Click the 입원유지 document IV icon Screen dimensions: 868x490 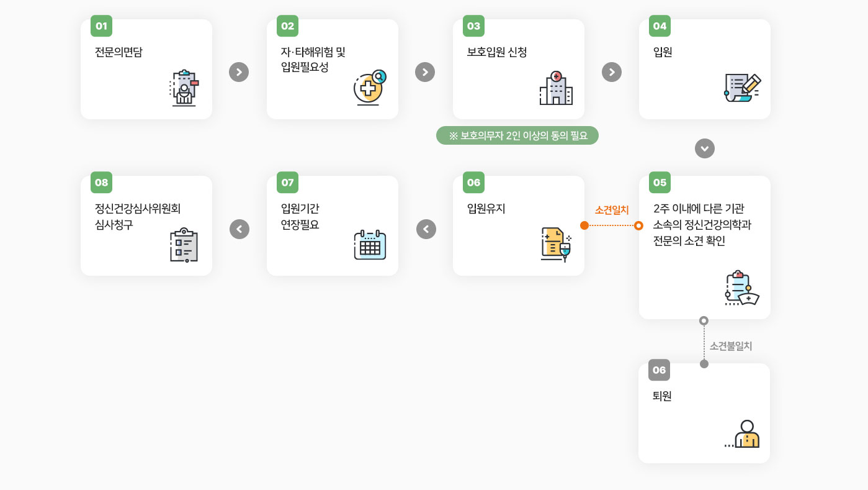pos(556,245)
